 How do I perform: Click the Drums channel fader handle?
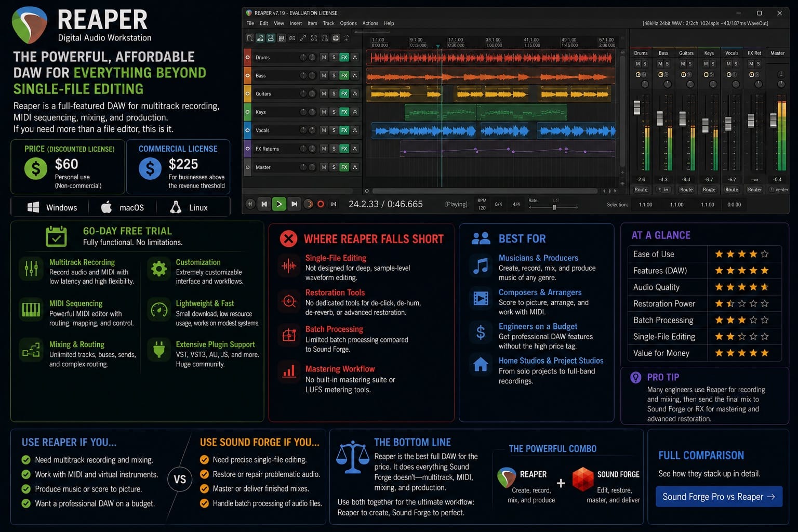[637, 108]
